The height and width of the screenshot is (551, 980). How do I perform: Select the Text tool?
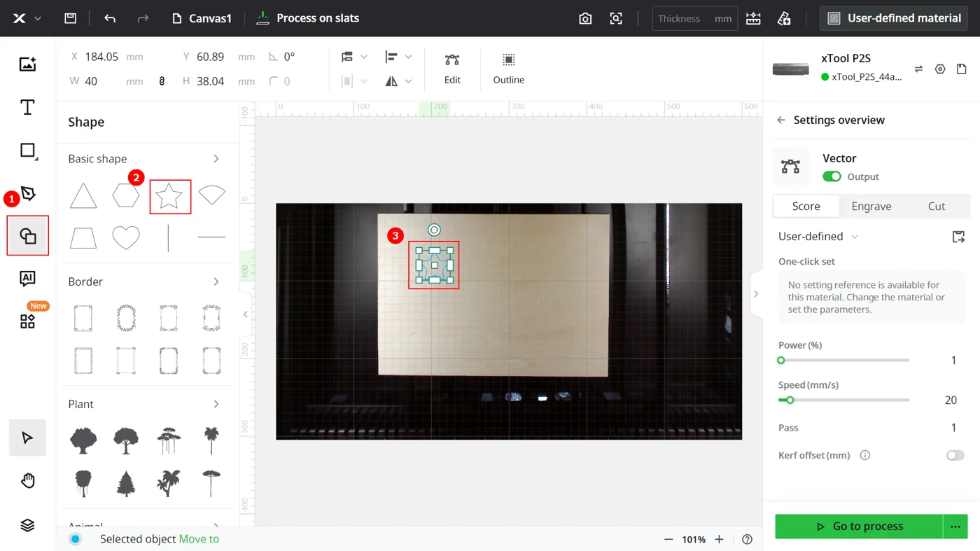[27, 107]
